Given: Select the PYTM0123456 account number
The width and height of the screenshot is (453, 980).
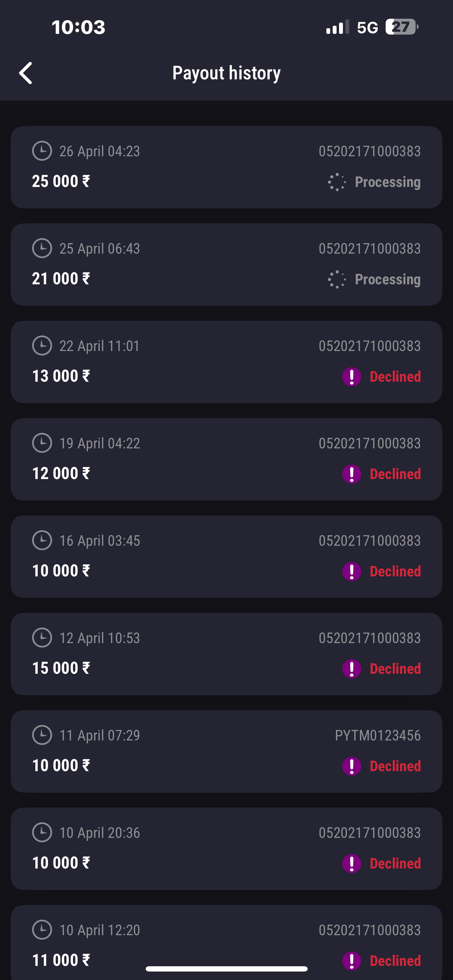Looking at the screenshot, I should click(x=377, y=736).
